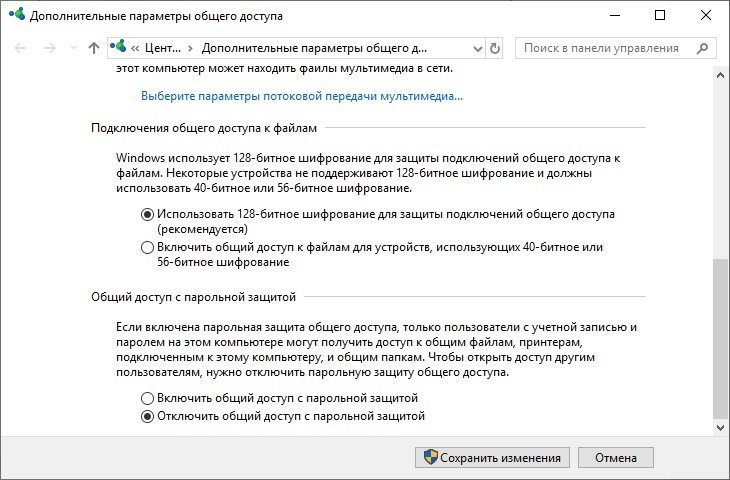Click "Сохранить изменения" button
The width and height of the screenshot is (730, 480).
tap(492, 457)
